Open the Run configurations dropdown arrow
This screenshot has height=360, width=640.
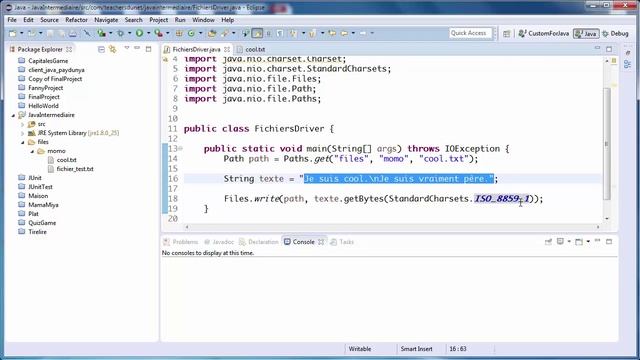click(x=149, y=33)
